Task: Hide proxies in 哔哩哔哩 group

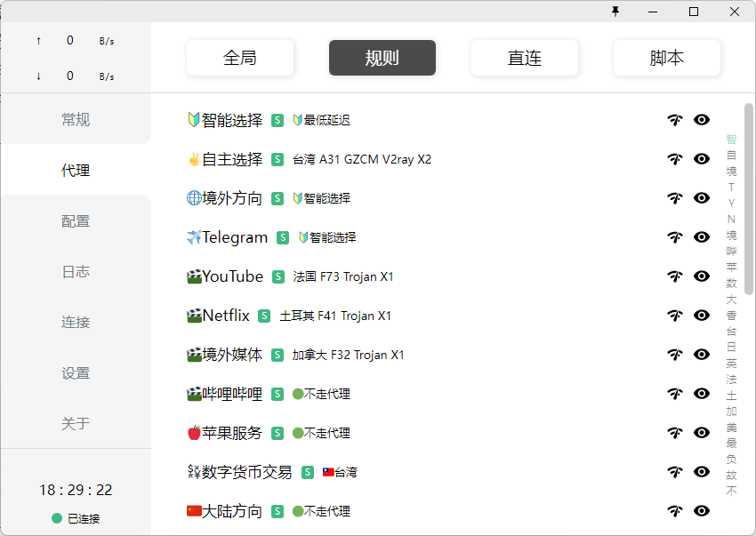Action: point(702,394)
